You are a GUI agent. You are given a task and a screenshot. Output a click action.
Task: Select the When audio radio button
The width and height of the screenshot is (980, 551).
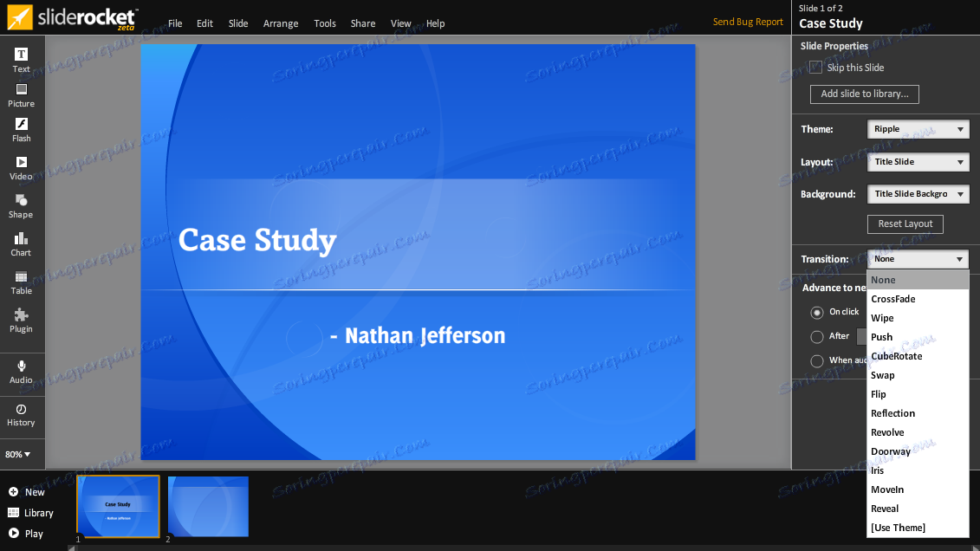click(817, 361)
